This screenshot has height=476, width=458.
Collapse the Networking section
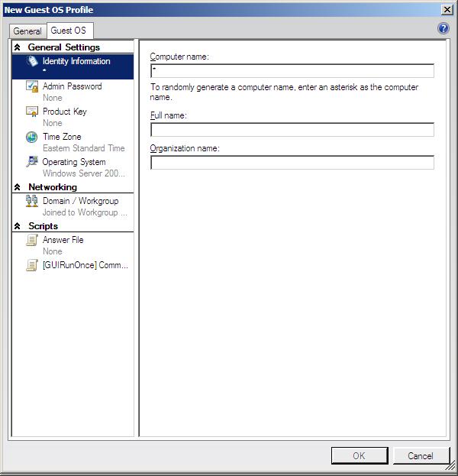[x=18, y=187]
